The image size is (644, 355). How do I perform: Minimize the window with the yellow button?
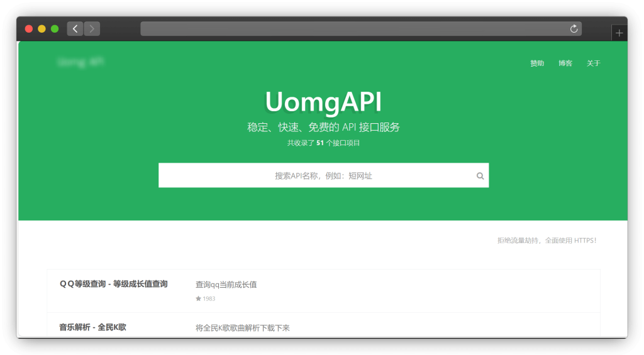(42, 29)
